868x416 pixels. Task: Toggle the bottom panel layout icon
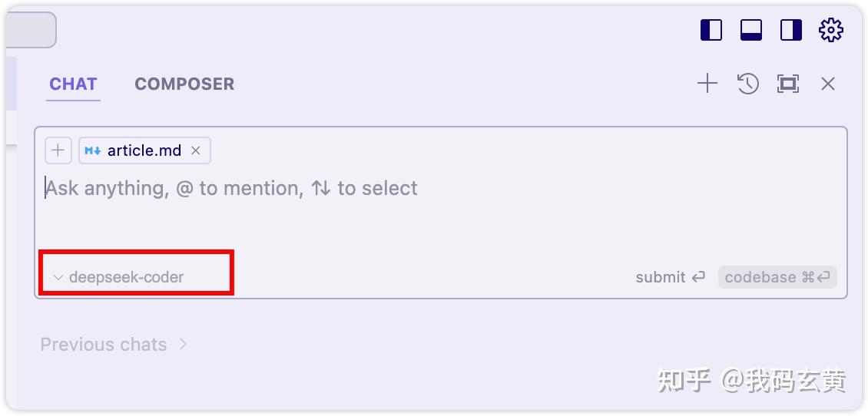pyautogui.click(x=750, y=30)
